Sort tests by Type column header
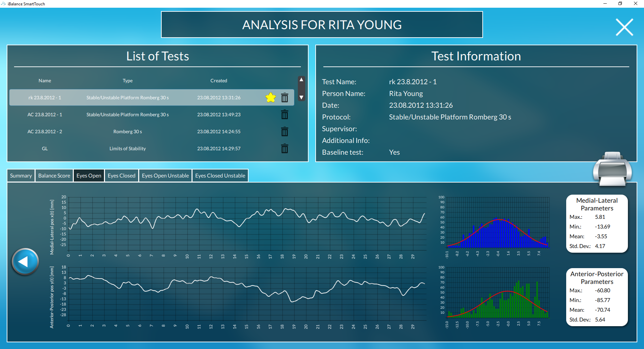The height and width of the screenshot is (349, 644). click(127, 81)
